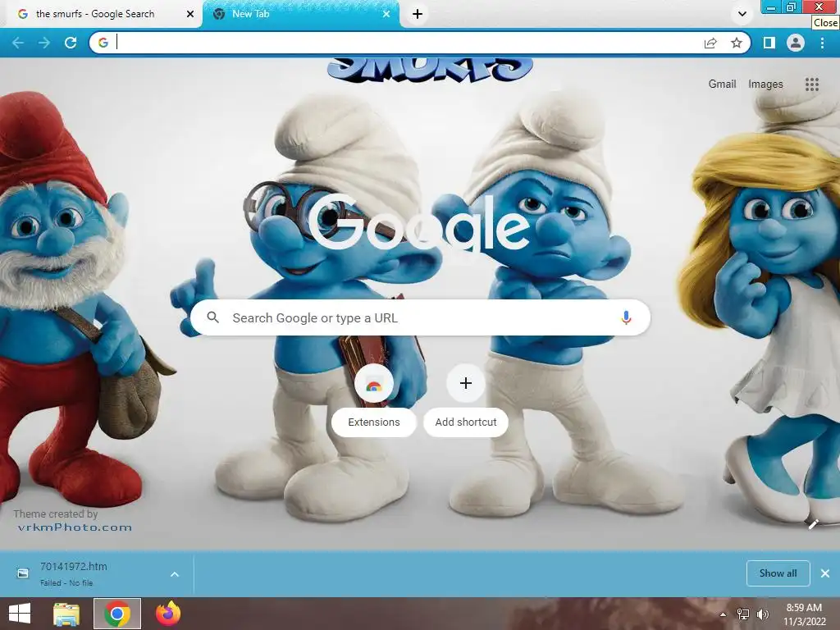
Task: Open the Chrome profile avatar menu
Action: click(x=796, y=43)
